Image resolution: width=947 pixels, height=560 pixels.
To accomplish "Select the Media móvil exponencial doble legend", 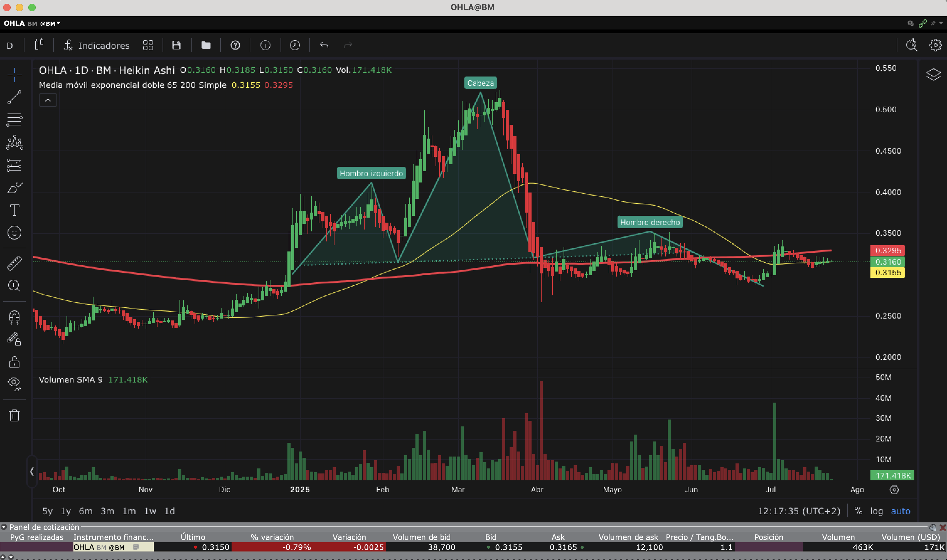I will [132, 85].
